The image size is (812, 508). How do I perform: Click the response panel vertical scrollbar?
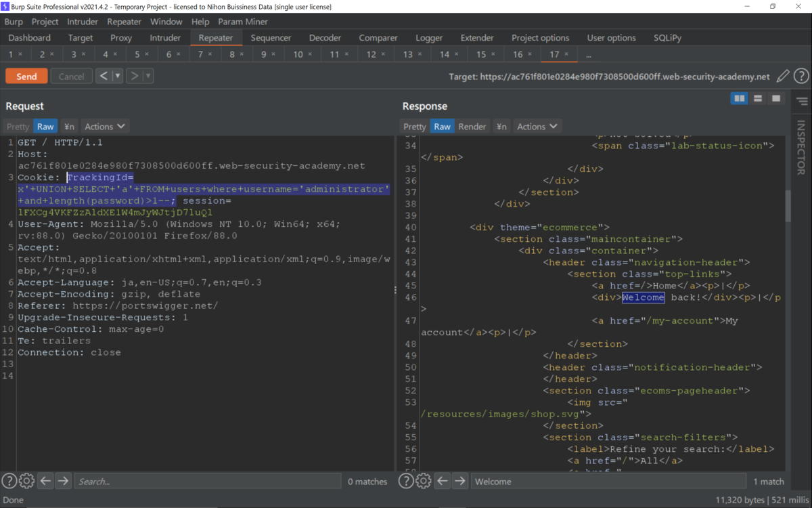coord(788,206)
